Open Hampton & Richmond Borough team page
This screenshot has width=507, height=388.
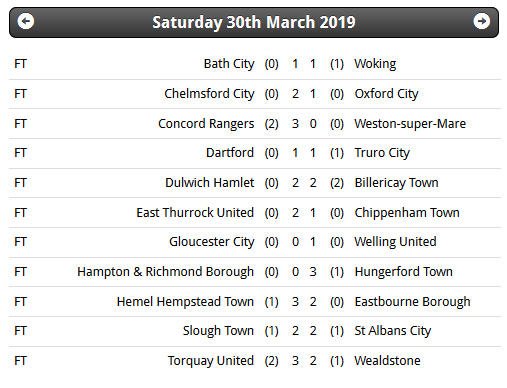tap(165, 272)
